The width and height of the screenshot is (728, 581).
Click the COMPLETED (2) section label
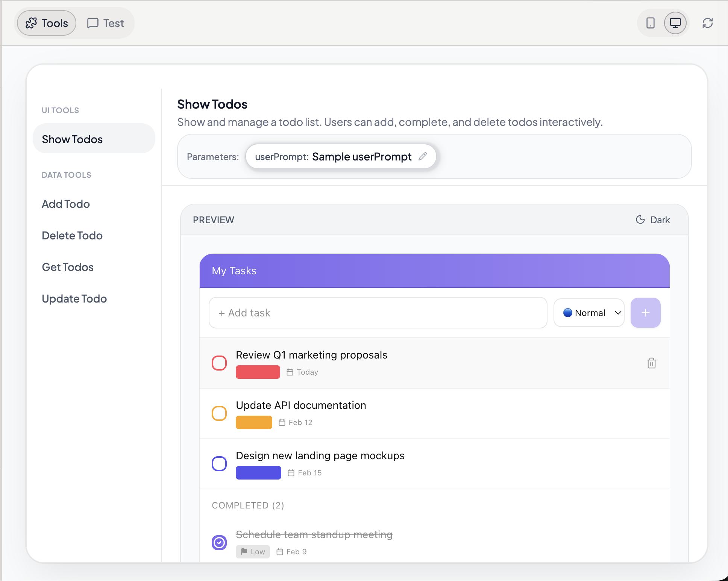[248, 505]
